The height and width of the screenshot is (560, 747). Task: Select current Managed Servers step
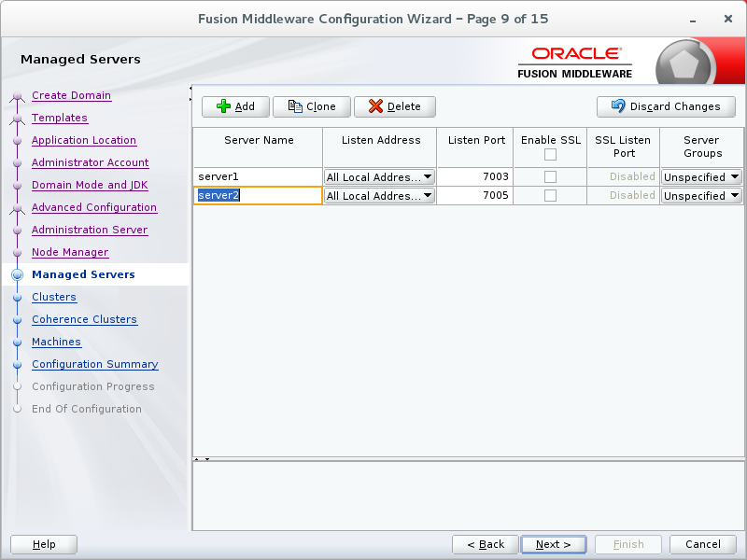(x=83, y=274)
